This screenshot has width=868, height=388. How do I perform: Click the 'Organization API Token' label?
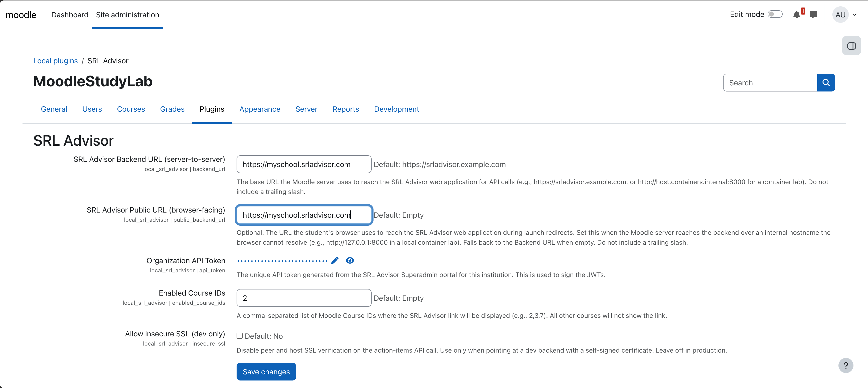pos(186,261)
